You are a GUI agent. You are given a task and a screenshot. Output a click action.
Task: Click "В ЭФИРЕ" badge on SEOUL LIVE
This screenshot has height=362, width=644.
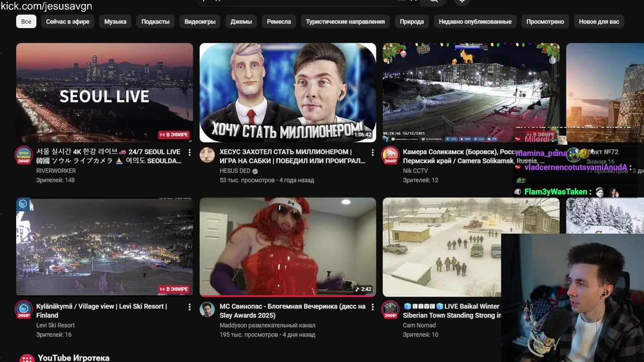[x=174, y=135]
